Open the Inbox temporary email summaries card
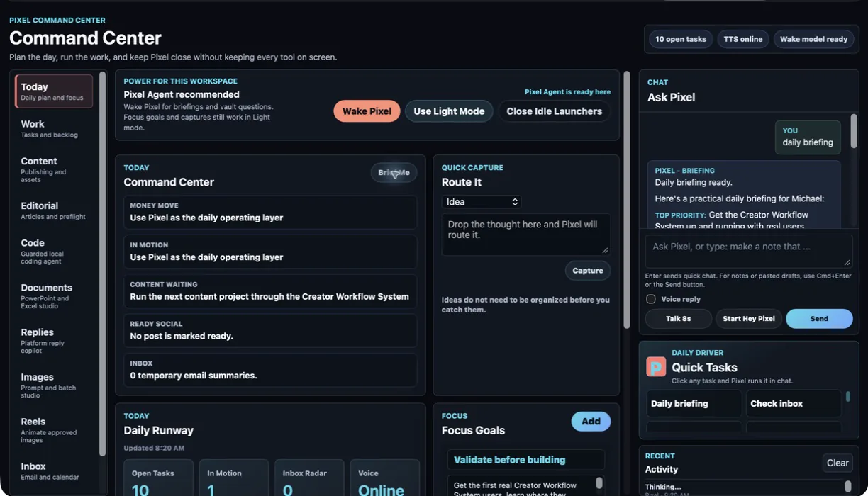Viewport: 868px width, 496px height. (270, 370)
